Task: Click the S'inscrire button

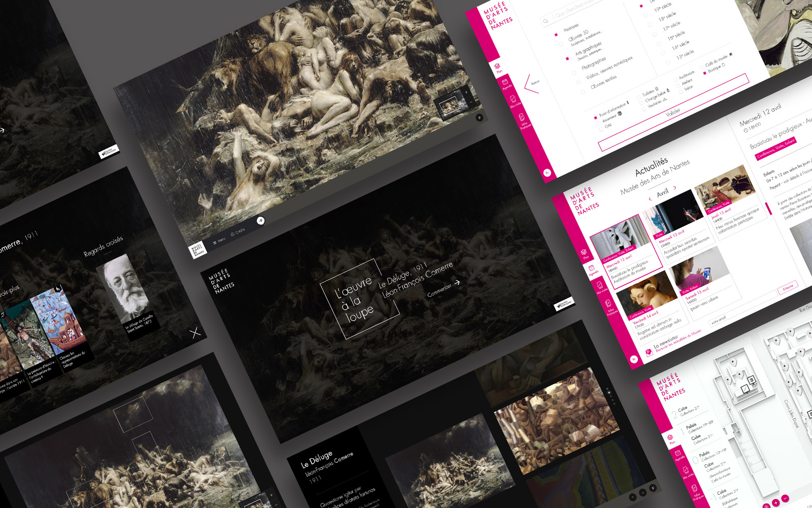Action: click(x=787, y=288)
